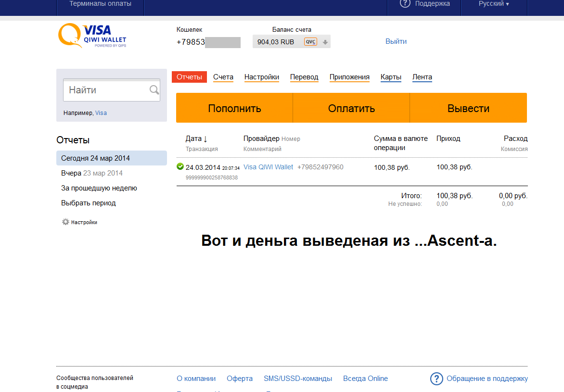Focus the Найти search field

click(x=107, y=90)
